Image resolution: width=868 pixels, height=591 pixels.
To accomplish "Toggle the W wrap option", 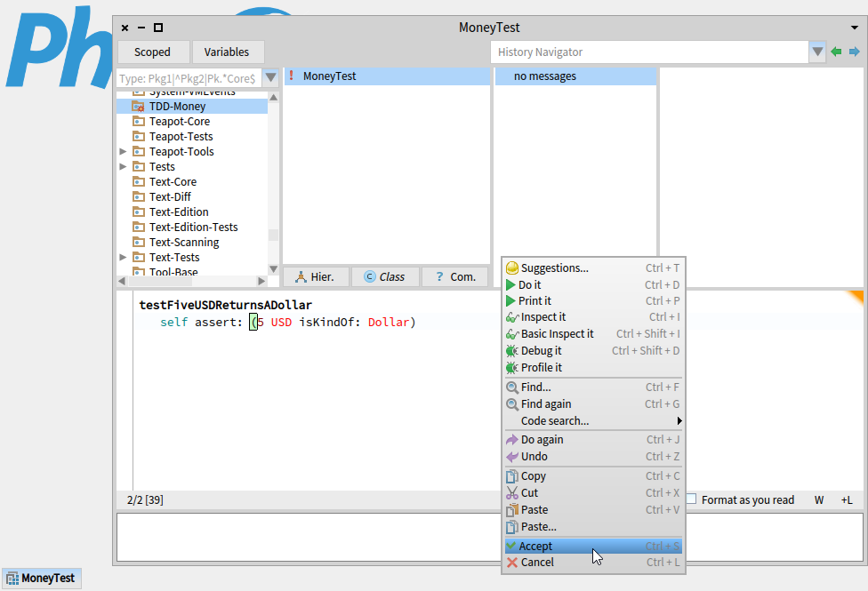I will [x=819, y=500].
